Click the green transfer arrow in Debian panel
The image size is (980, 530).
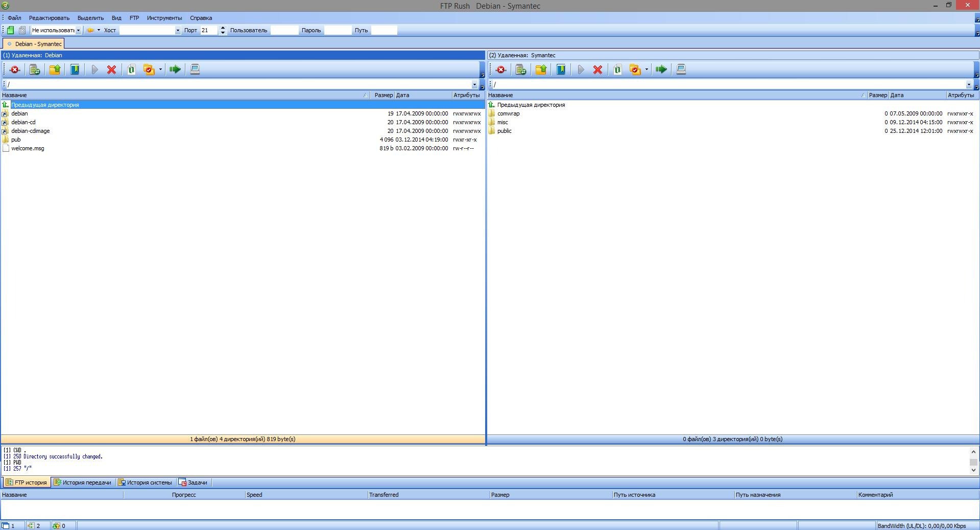tap(175, 70)
